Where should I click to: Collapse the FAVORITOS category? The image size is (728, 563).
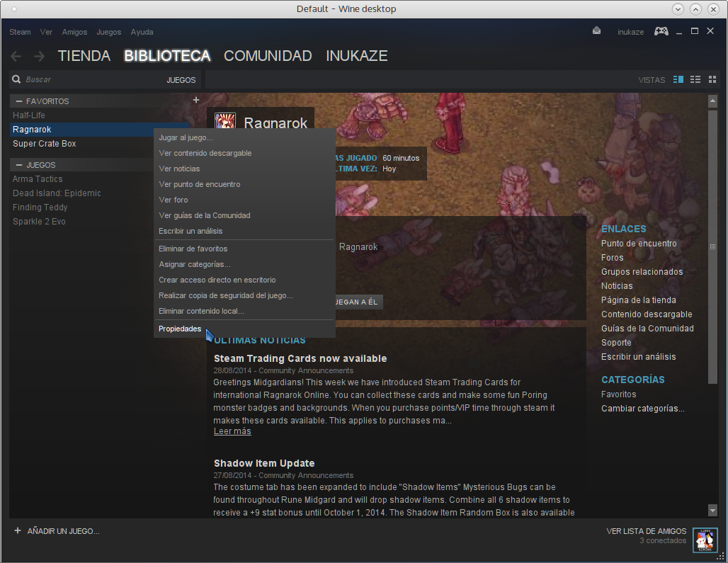(x=19, y=101)
